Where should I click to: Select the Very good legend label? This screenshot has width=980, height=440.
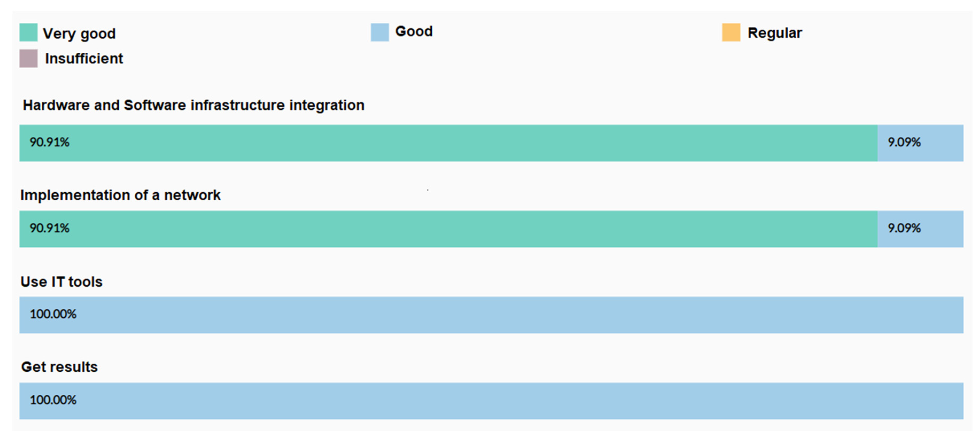[79, 33]
